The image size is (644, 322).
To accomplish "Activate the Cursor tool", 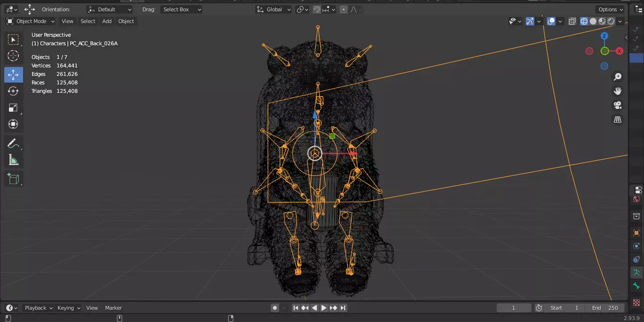I will [14, 56].
